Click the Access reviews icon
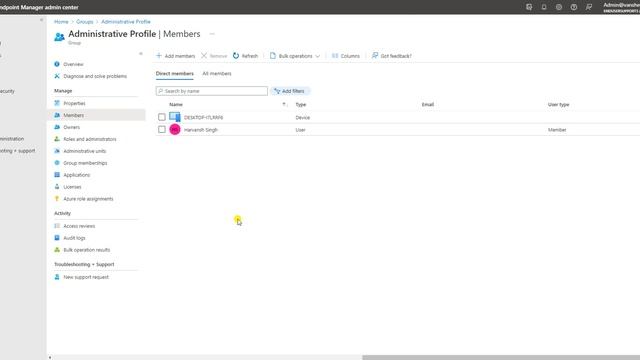The width and height of the screenshot is (640, 360). 57,226
